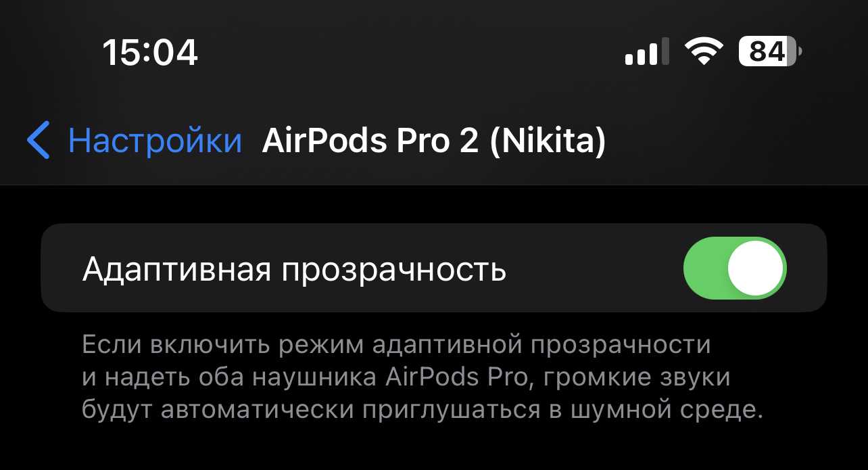Tap the white knob of the toggle
This screenshot has width=868, height=470.
(x=756, y=268)
